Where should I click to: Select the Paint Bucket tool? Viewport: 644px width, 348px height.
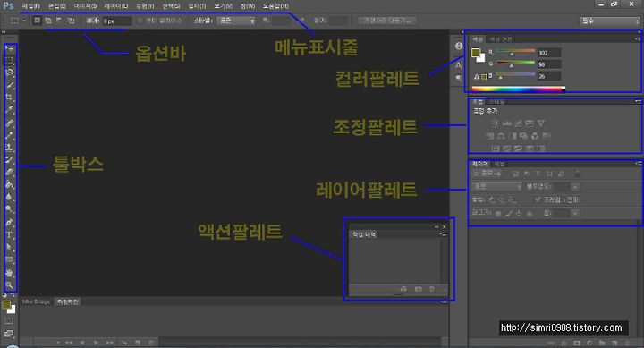click(10, 184)
